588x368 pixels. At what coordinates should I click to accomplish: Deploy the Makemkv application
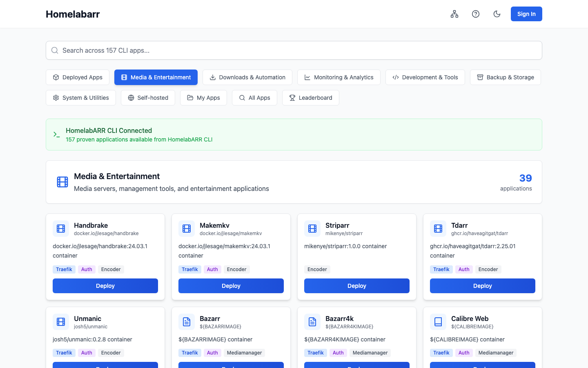click(231, 286)
